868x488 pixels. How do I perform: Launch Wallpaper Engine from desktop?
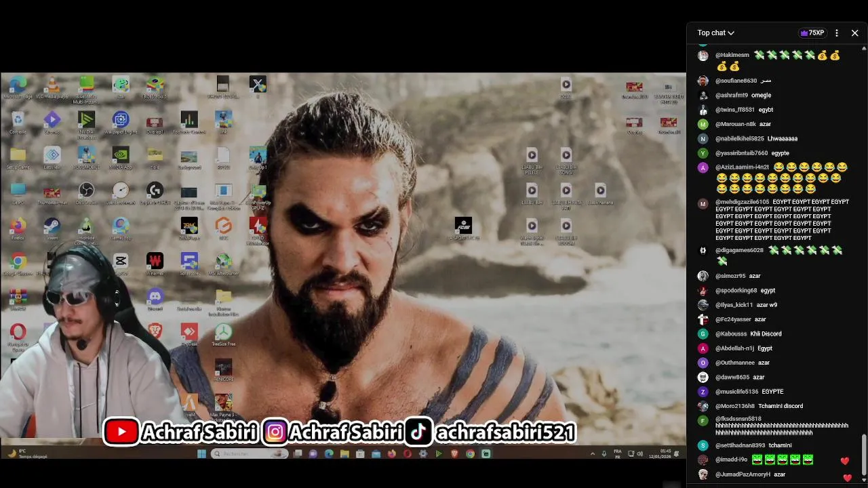(x=121, y=123)
